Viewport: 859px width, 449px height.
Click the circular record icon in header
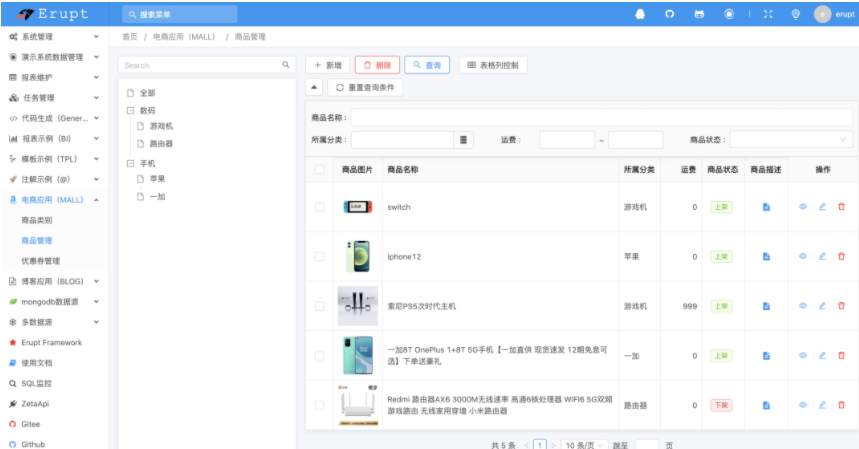point(729,14)
